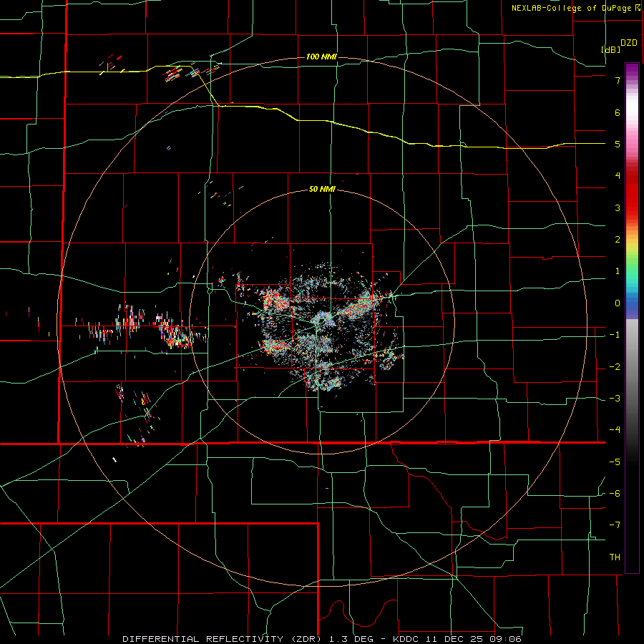Click the 7 value on the color scale
The height and width of the screenshot is (644, 644).
(x=618, y=80)
